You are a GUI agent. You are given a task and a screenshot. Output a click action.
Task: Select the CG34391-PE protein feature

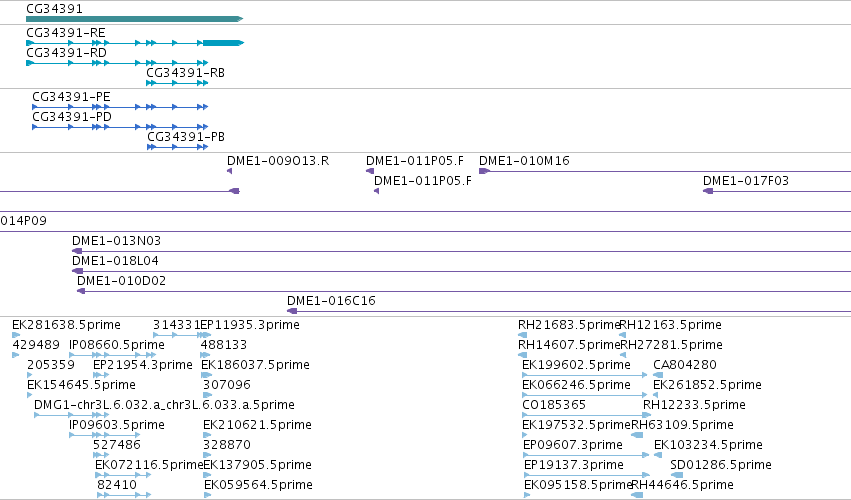pyautogui.click(x=120, y=107)
